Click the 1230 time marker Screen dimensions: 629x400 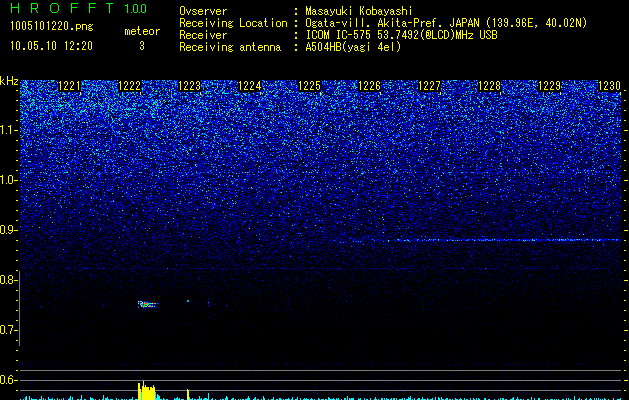tap(609, 86)
